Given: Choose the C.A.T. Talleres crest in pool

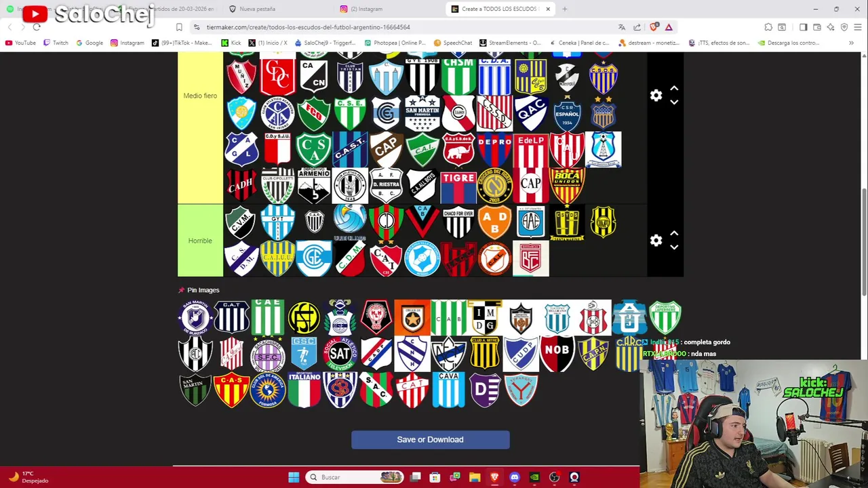Looking at the screenshot, I should 231,317.
